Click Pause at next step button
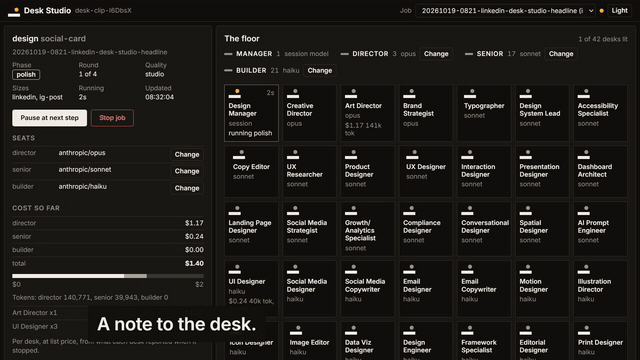 [x=49, y=118]
